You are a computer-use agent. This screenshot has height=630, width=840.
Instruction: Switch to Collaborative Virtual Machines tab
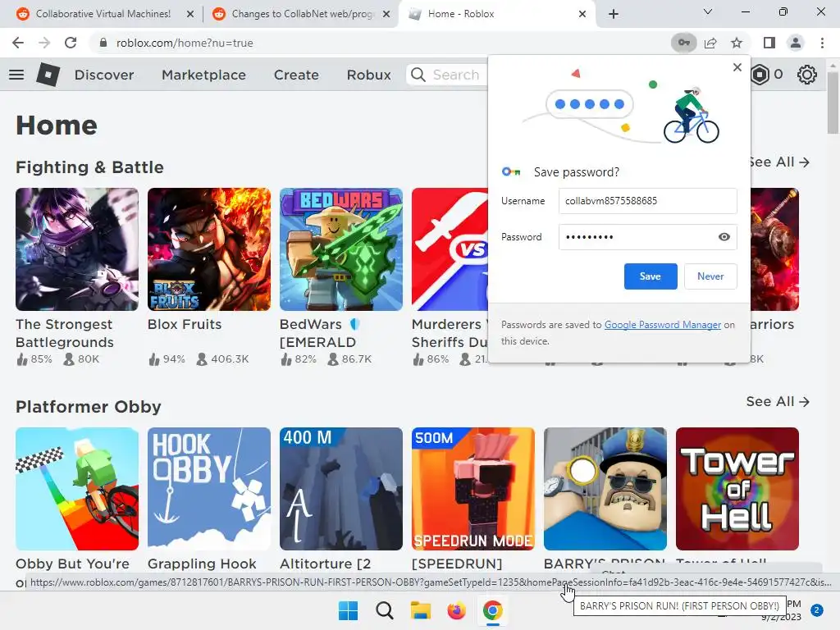pos(103,14)
